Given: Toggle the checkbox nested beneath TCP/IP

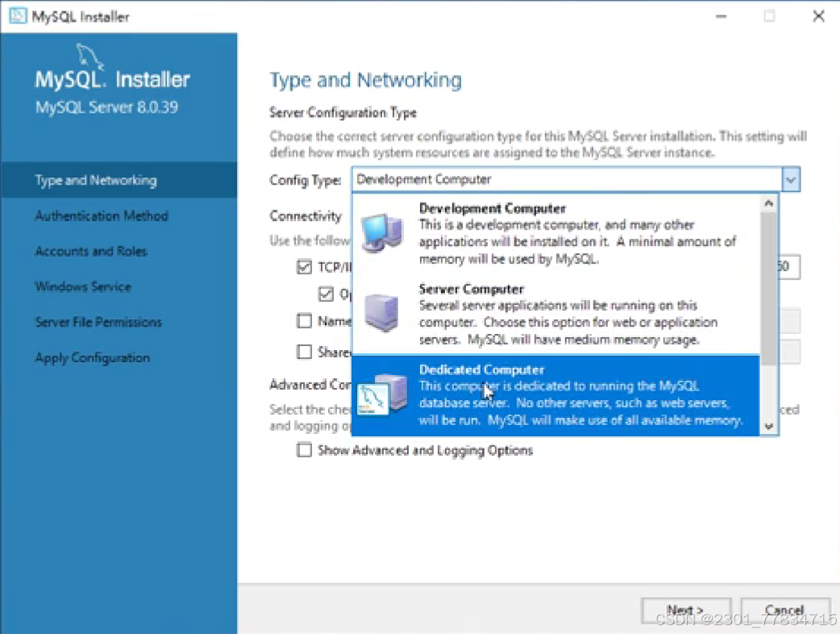Looking at the screenshot, I should pos(326,294).
